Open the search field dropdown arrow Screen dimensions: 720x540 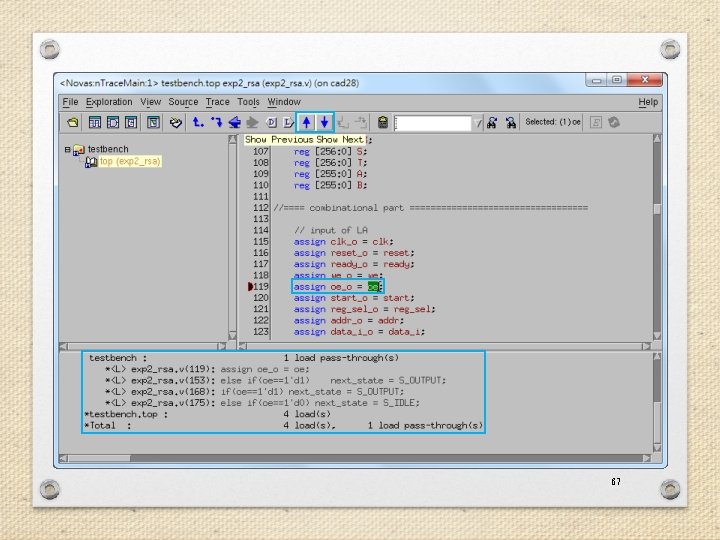pyautogui.click(x=478, y=123)
